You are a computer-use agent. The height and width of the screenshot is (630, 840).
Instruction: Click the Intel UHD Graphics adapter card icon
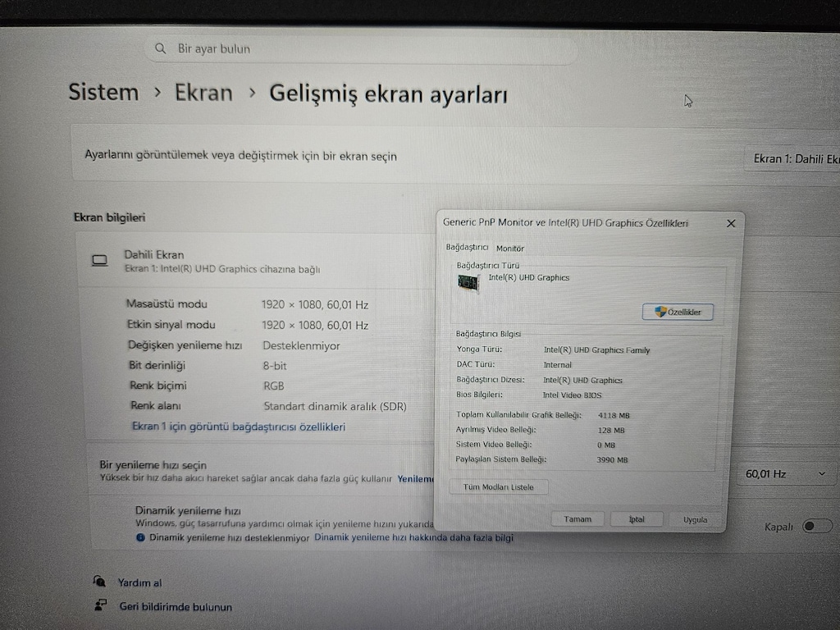tap(468, 282)
